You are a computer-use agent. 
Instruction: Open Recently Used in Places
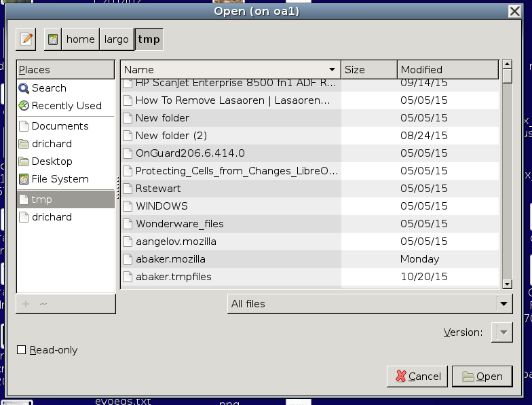pos(65,106)
